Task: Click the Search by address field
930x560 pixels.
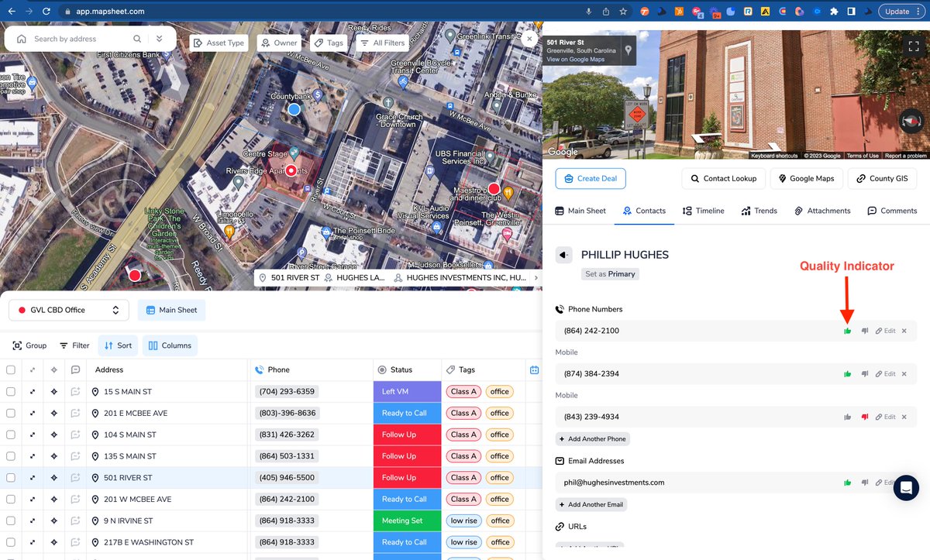Action: coord(81,39)
